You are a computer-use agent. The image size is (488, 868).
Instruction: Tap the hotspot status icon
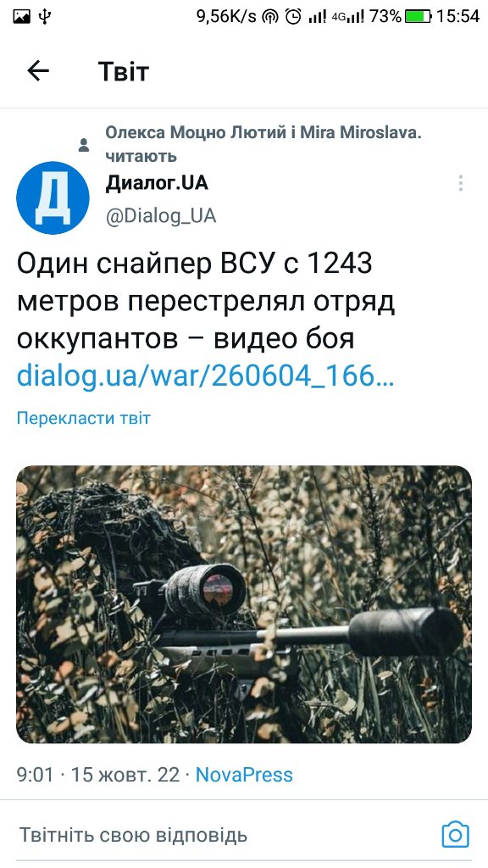tap(270, 17)
